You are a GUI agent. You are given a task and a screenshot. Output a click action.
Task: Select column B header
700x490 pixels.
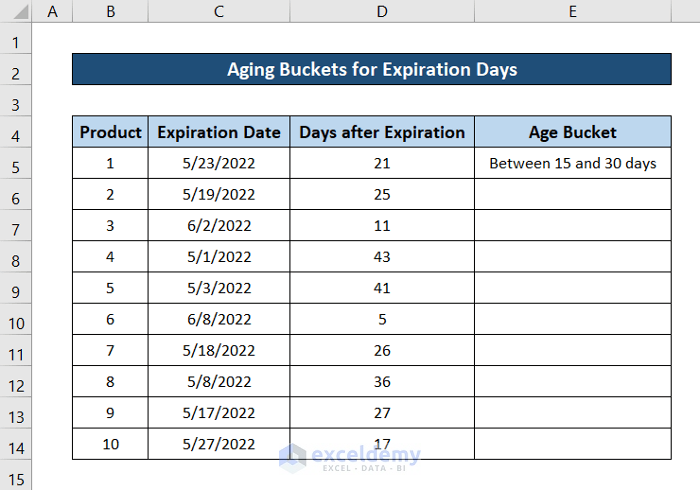[110, 12]
